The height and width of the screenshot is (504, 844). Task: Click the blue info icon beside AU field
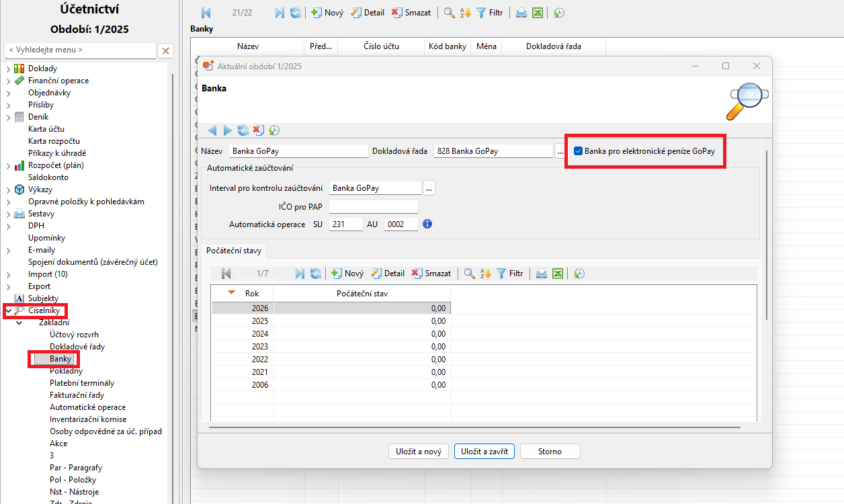[x=427, y=224]
